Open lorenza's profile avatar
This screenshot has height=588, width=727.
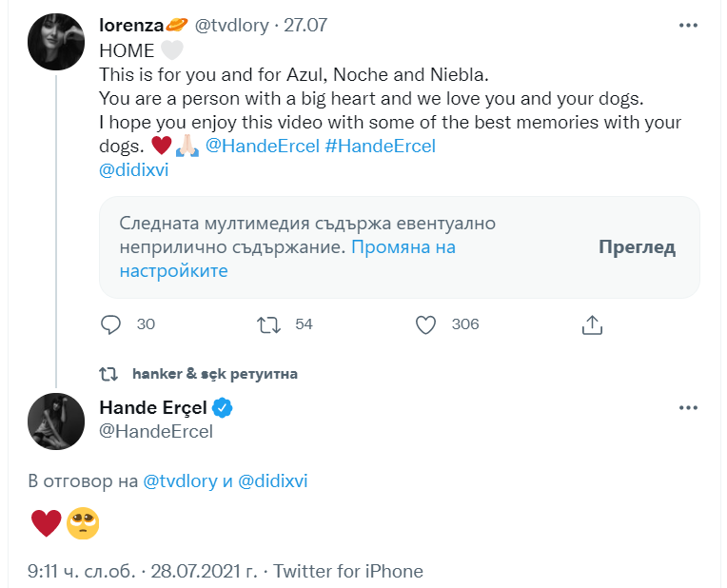pos(58,41)
